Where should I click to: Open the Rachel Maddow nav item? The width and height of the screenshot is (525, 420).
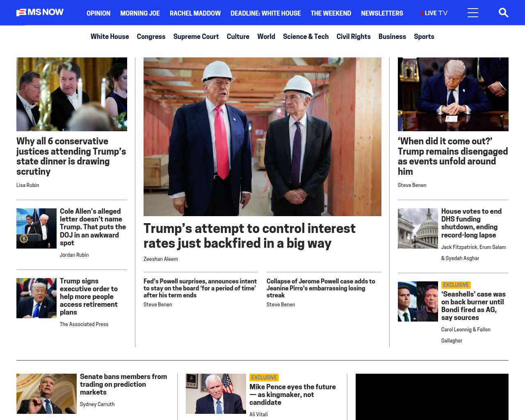[x=195, y=13]
